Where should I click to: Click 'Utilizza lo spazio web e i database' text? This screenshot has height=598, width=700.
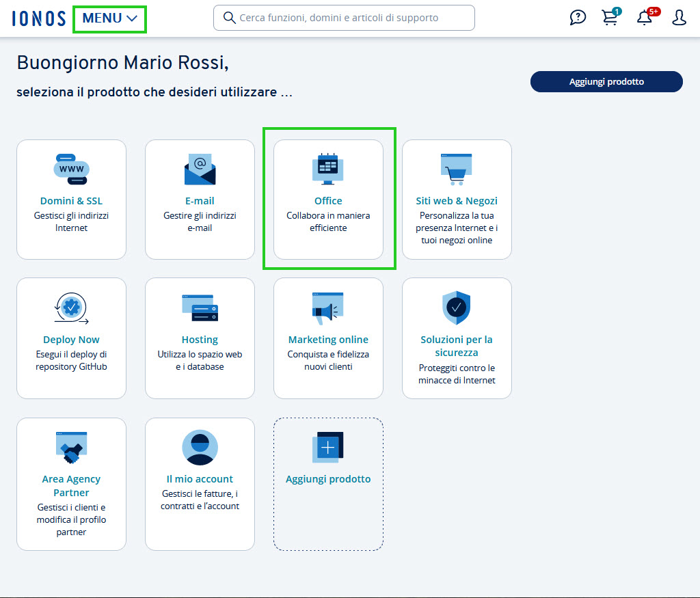(x=200, y=361)
